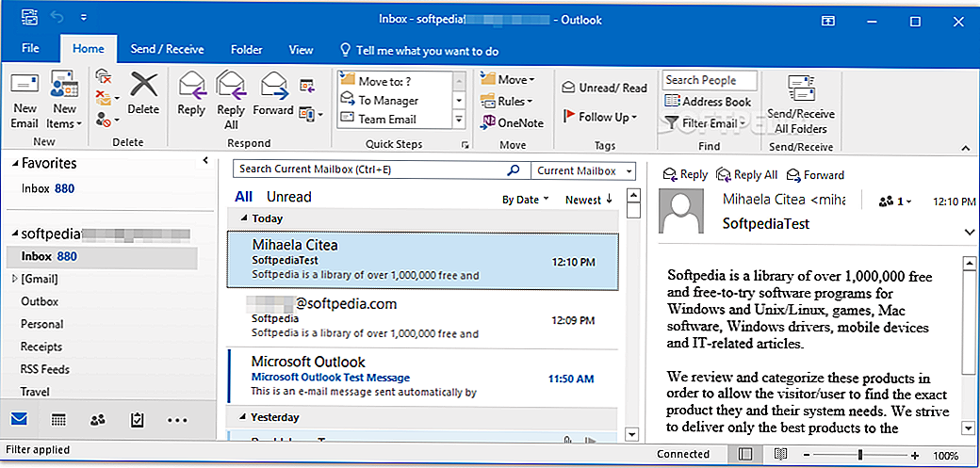
Task: Click the zoom in plus button
Action: 915,456
